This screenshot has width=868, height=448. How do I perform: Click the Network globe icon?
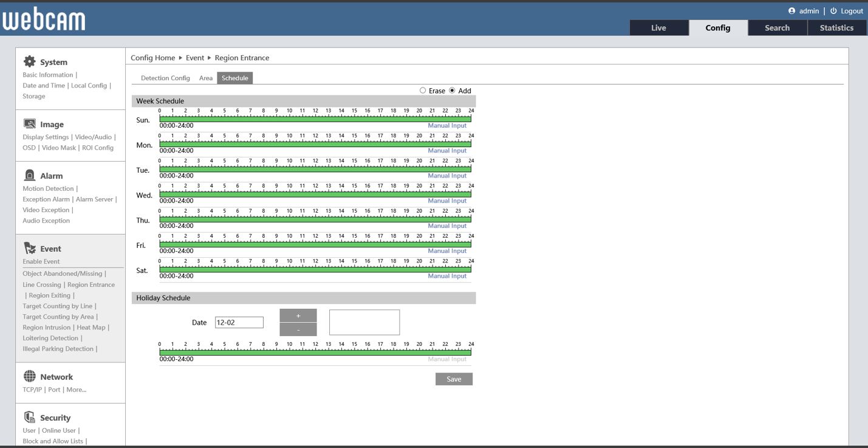(x=29, y=376)
